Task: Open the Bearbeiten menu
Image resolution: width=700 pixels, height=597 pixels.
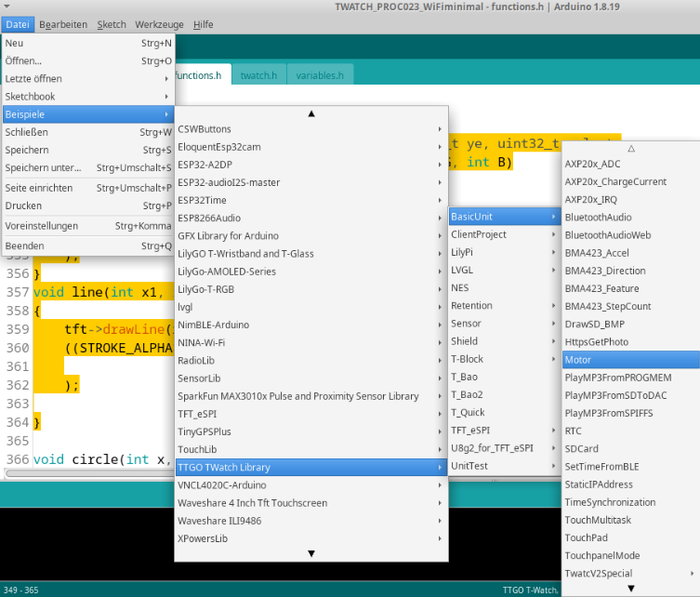Action: [x=63, y=24]
